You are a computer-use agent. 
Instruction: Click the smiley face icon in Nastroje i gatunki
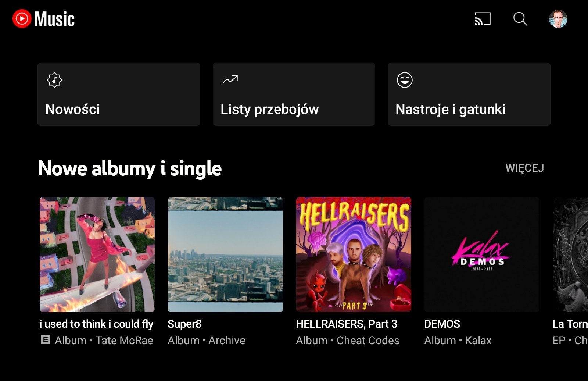[x=405, y=80]
